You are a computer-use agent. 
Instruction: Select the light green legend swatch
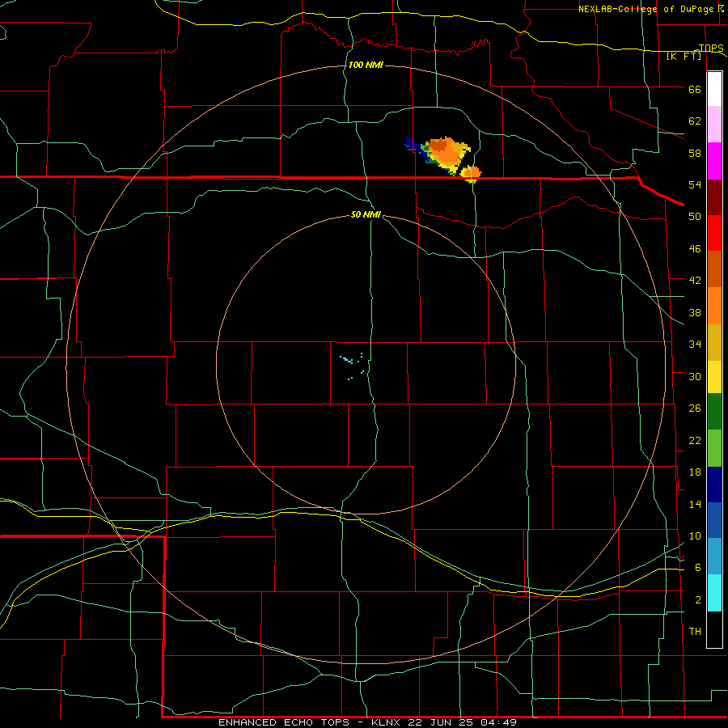point(714,448)
